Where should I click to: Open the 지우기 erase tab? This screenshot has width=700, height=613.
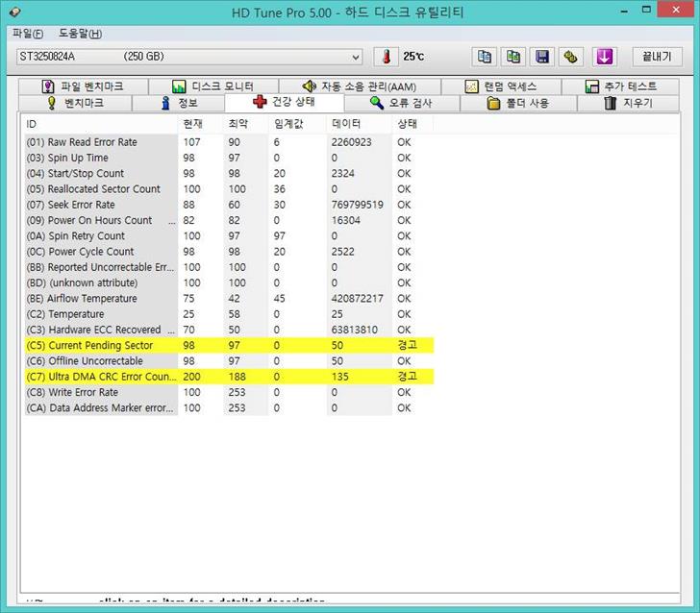pyautogui.click(x=628, y=103)
